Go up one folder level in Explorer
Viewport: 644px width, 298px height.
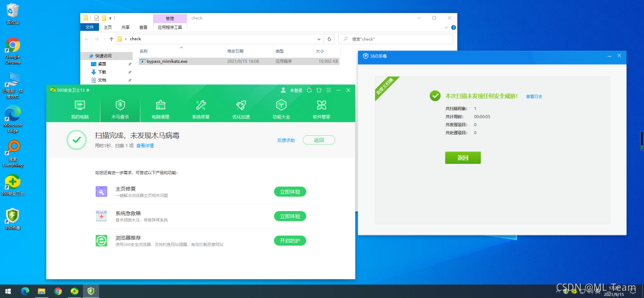tap(111, 39)
